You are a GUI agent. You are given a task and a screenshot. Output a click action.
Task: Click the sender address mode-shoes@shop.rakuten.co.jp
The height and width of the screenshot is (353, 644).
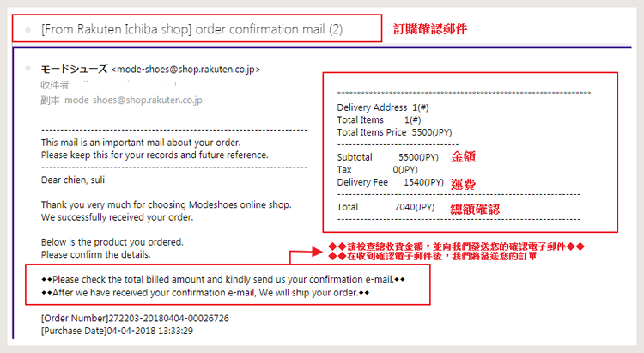click(x=185, y=70)
